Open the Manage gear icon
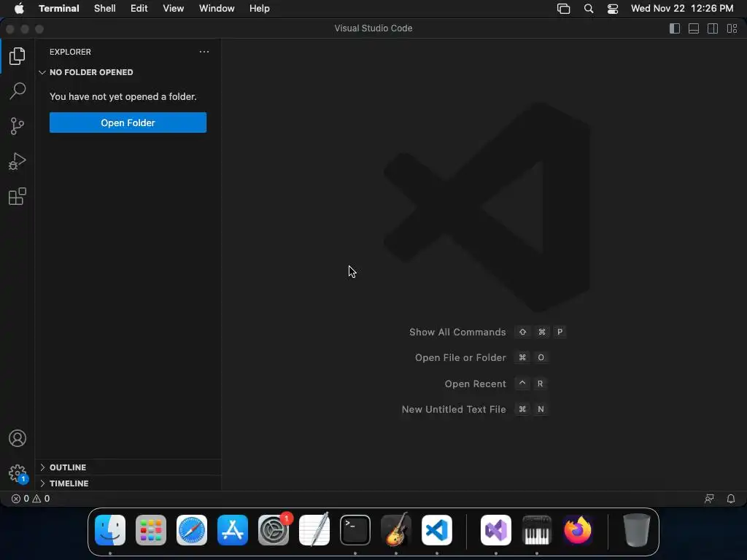The image size is (747, 560). click(18, 473)
